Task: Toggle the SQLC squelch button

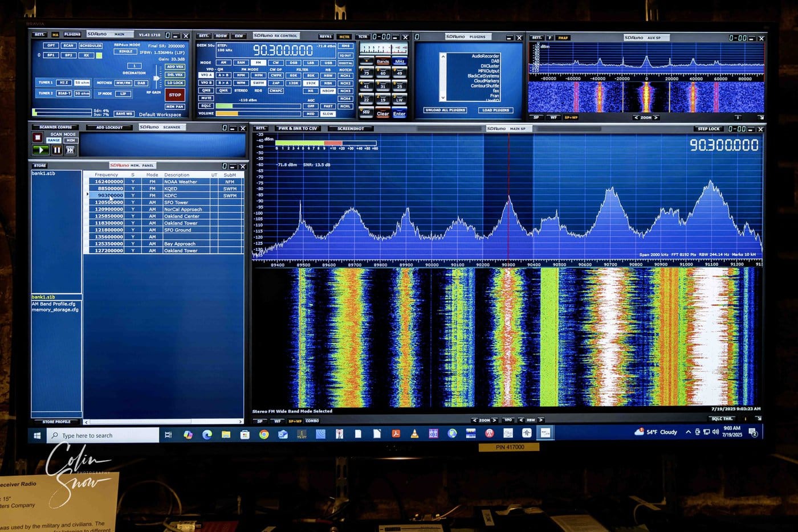Action: click(206, 106)
